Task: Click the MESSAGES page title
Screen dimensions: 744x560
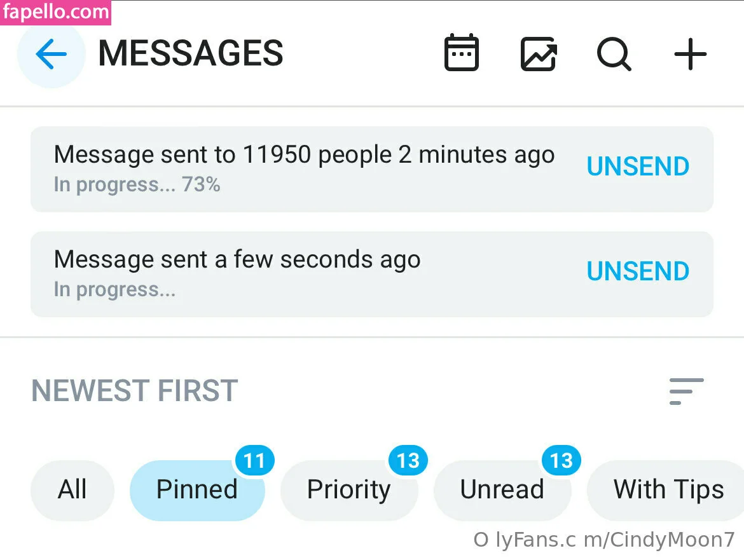Action: click(191, 54)
